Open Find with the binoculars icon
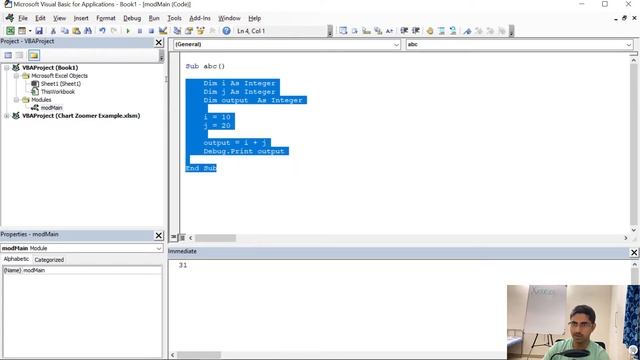The height and width of the screenshot is (360, 640). point(88,31)
